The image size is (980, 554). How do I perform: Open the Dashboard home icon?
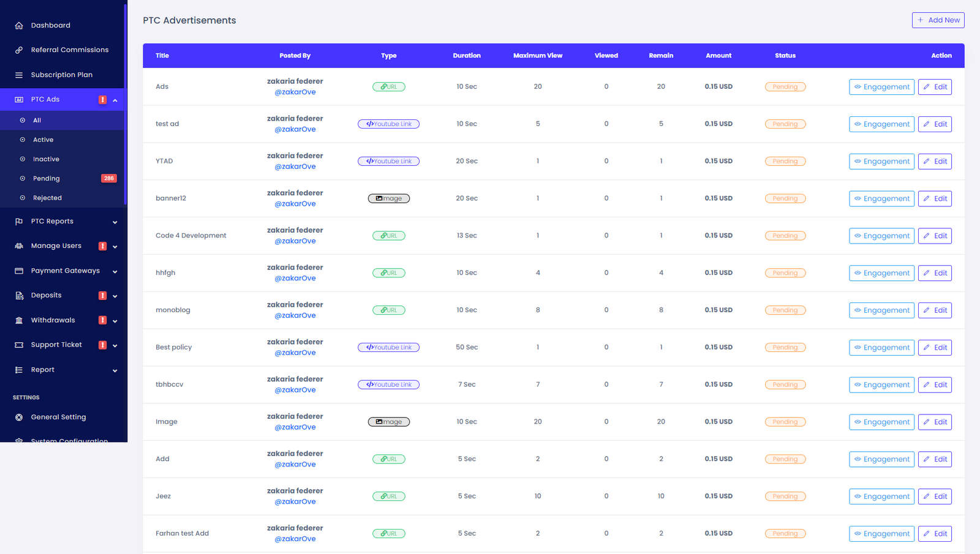19,26
